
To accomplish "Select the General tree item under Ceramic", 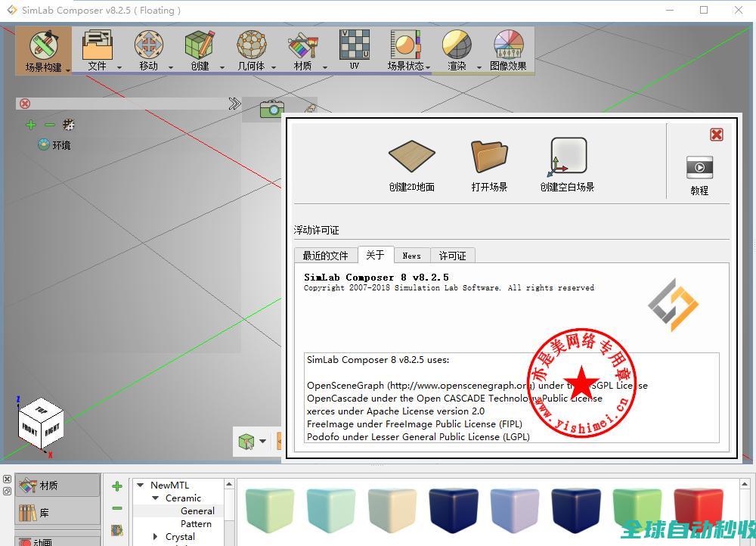I will coord(197,511).
